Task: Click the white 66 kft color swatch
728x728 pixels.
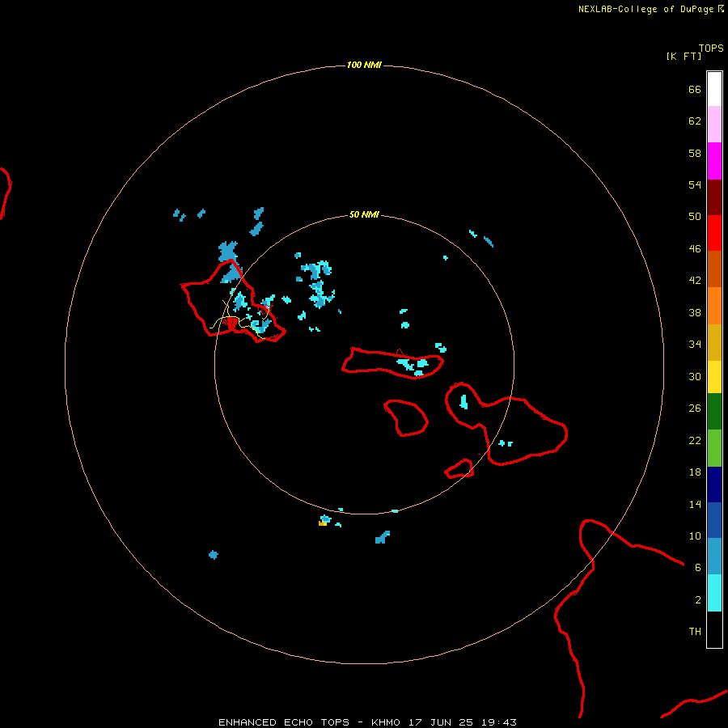Action: pos(714,89)
